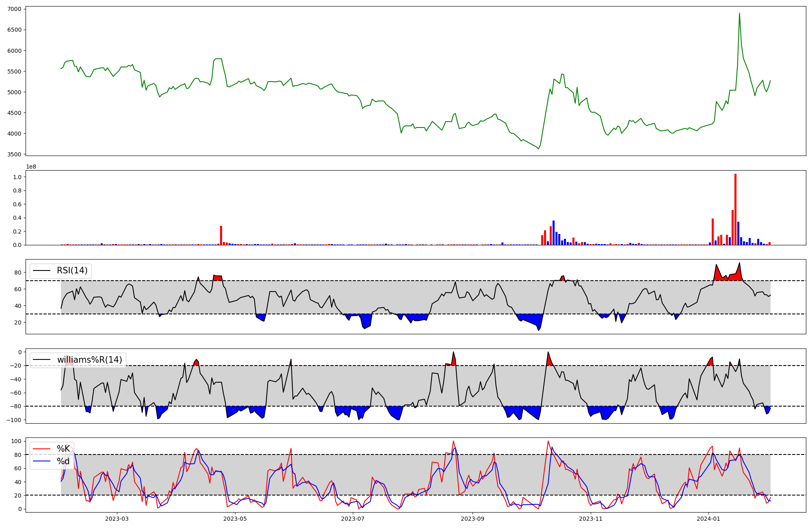Click the highest price peak near 6900
This screenshot has width=812, height=528.
tap(739, 13)
